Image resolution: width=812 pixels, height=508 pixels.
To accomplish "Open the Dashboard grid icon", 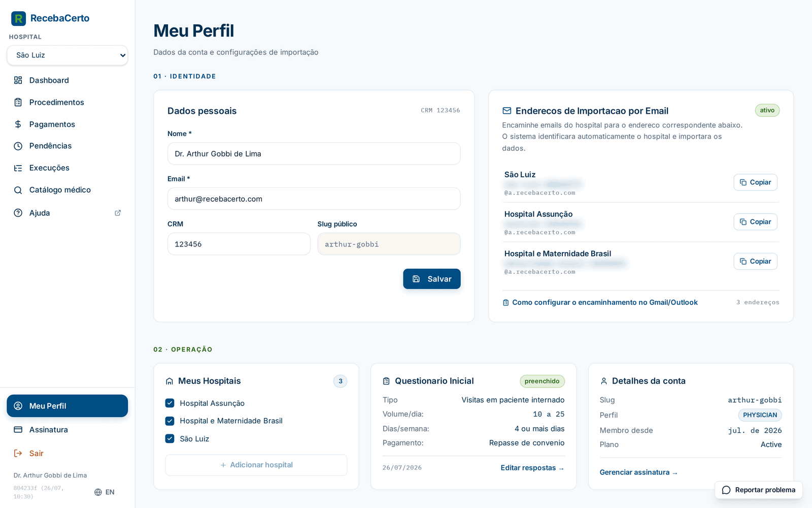I will [18, 80].
